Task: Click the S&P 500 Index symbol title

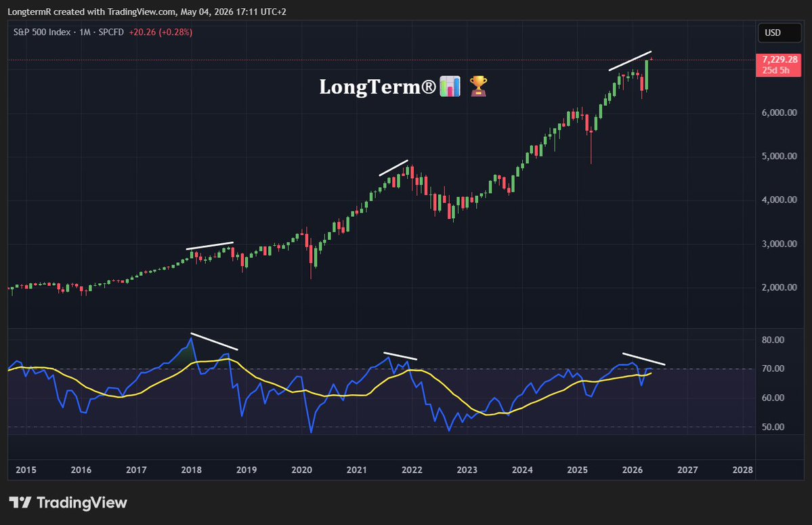Action: click(42, 32)
